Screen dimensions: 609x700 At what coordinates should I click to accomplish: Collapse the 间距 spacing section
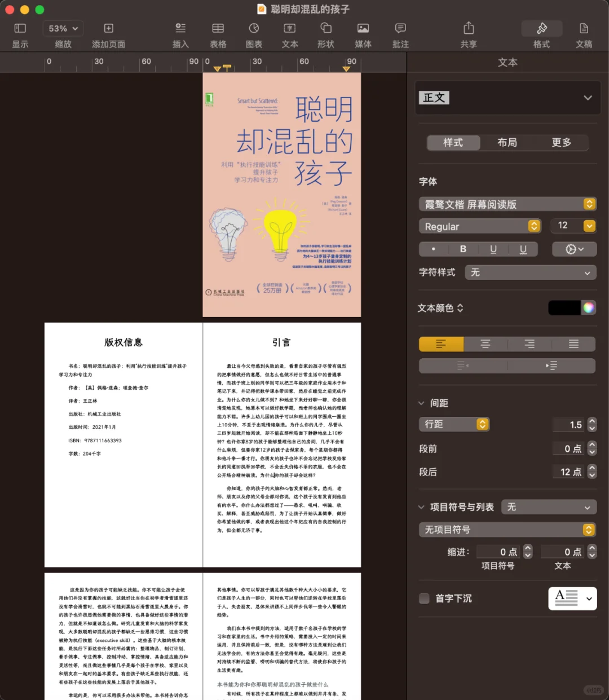point(421,403)
